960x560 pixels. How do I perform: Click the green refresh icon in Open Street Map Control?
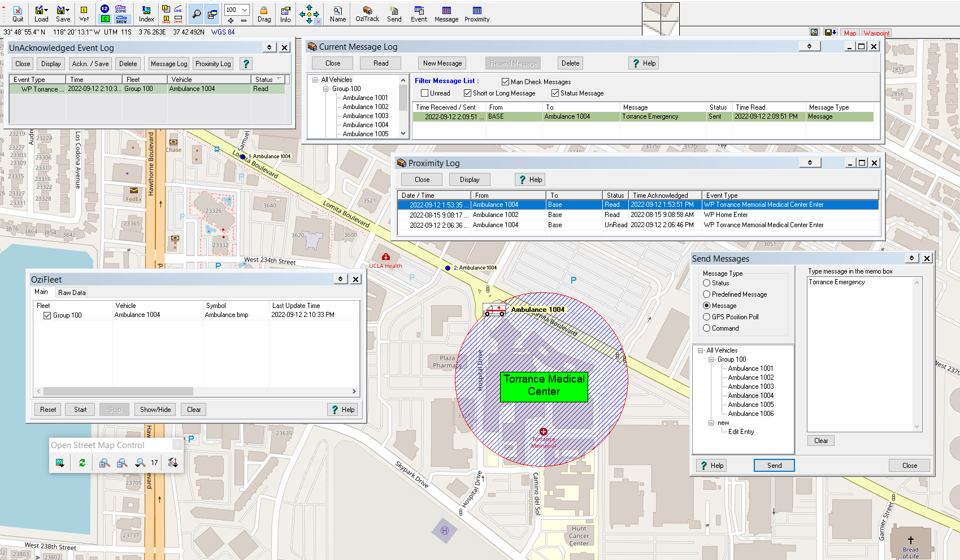point(82,463)
